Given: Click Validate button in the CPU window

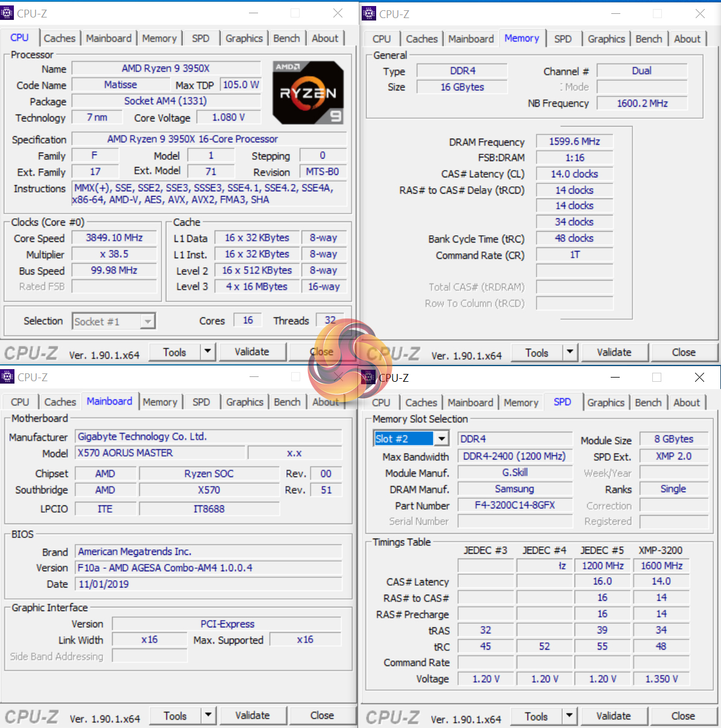Looking at the screenshot, I should click(x=252, y=352).
